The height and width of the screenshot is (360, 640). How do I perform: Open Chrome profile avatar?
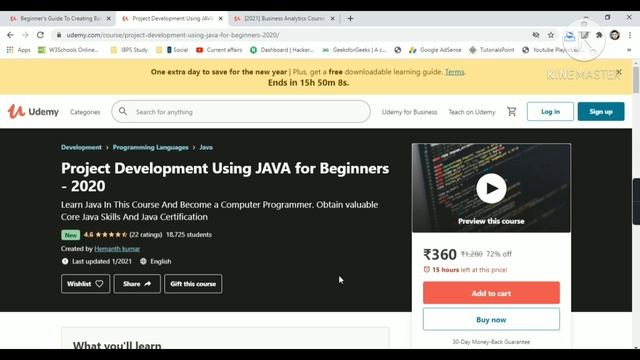(x=615, y=35)
